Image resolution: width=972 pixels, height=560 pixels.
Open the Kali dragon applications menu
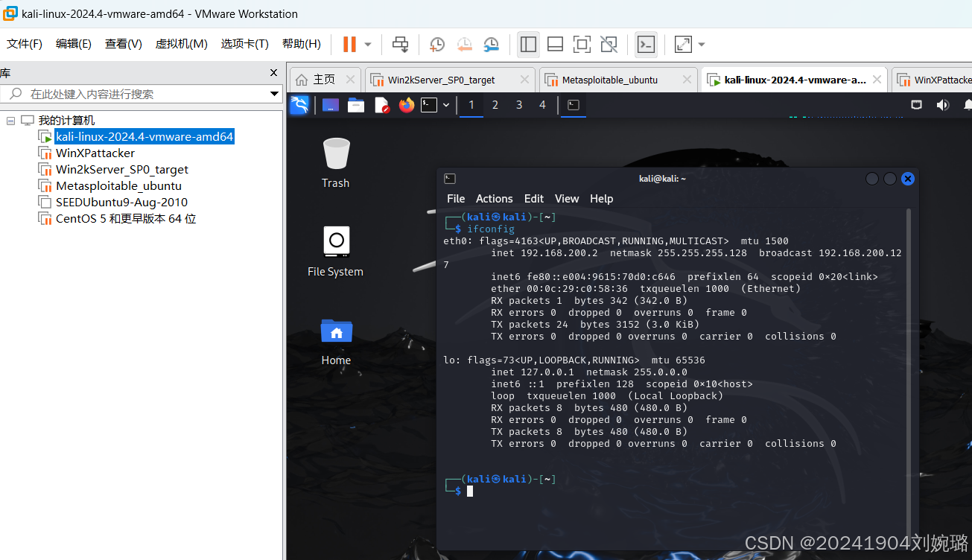coord(299,105)
